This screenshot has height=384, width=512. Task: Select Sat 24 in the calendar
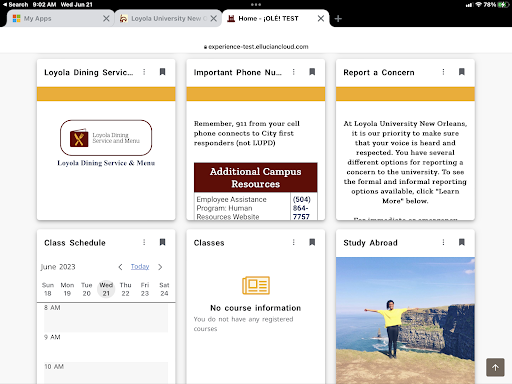[x=164, y=289]
